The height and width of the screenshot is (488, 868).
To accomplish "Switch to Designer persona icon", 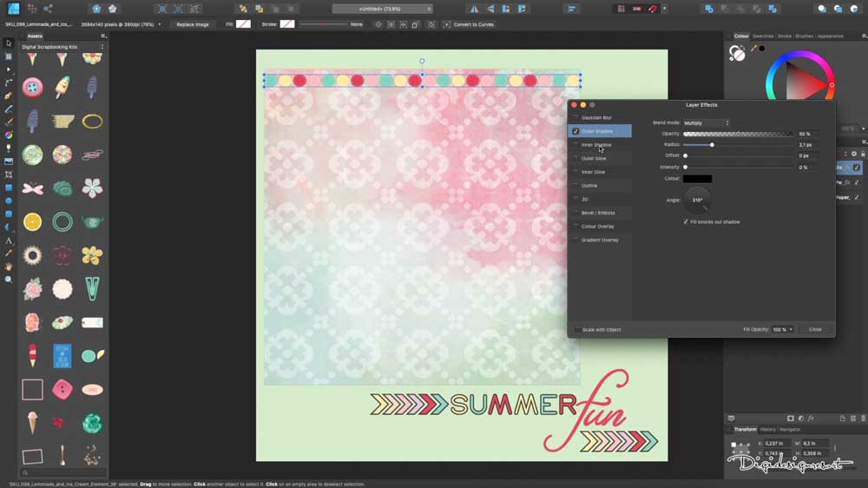I will pos(13,9).
